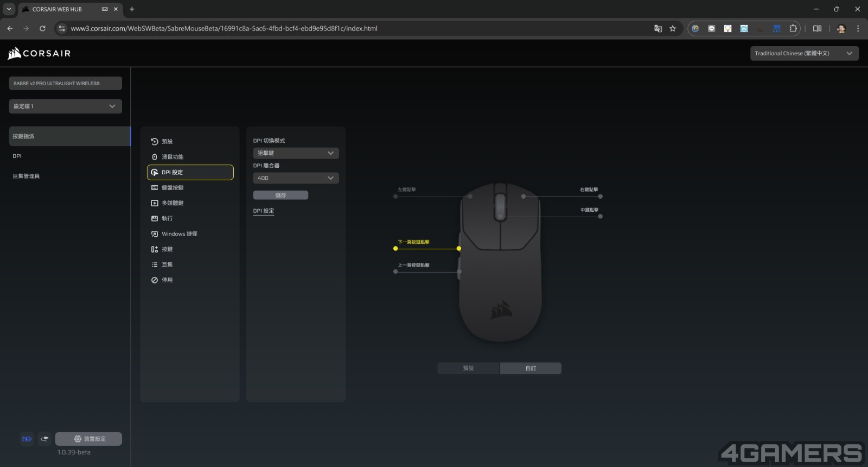Screen dimensions: 868x467
Task: Open the LINE browser extension
Action: [711, 29]
